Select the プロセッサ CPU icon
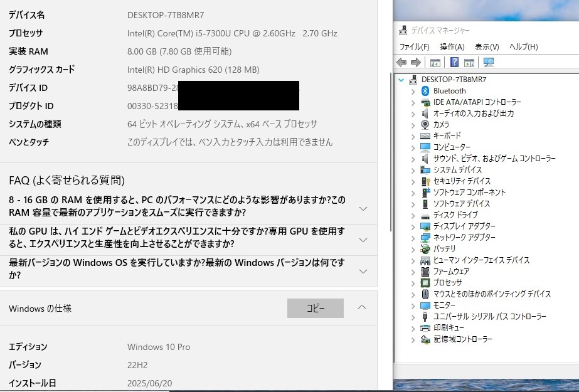 425,283
